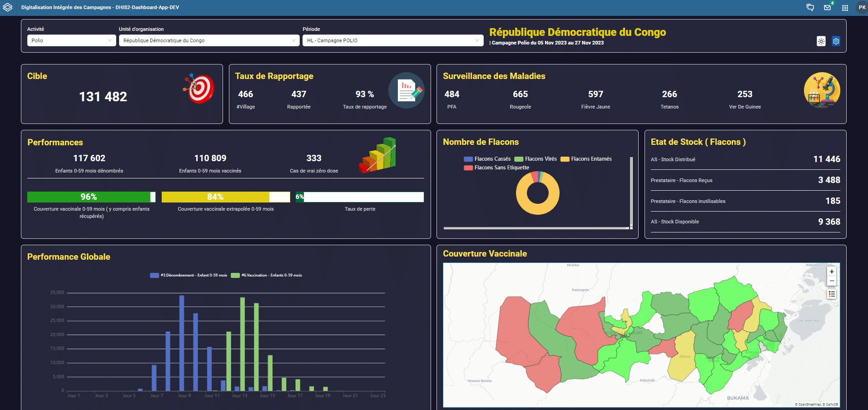Click the scrollbar in the Nombre de Flacons panel
Viewport: 868px width, 410px height.
[x=631, y=191]
